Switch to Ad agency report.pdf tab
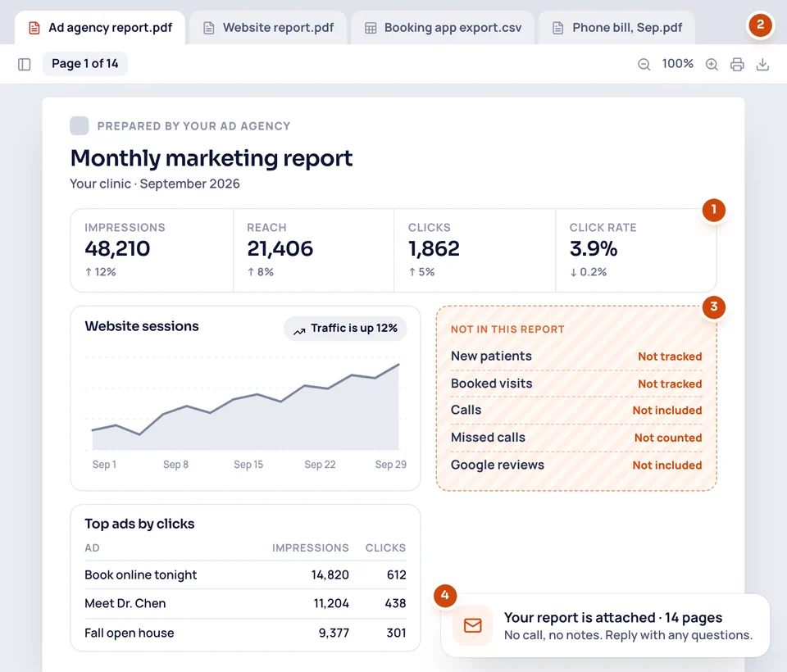The width and height of the screenshot is (787, 672). 100,28
